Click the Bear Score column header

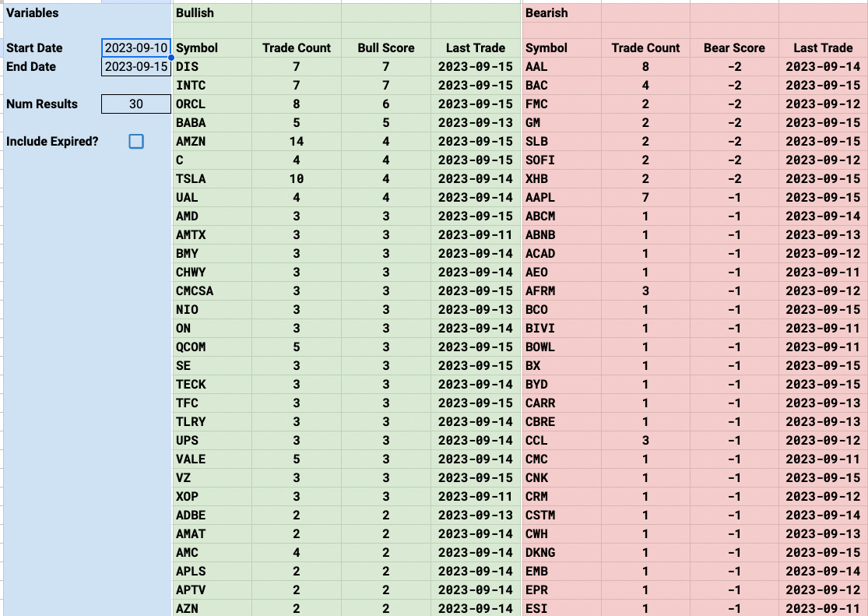pos(734,48)
